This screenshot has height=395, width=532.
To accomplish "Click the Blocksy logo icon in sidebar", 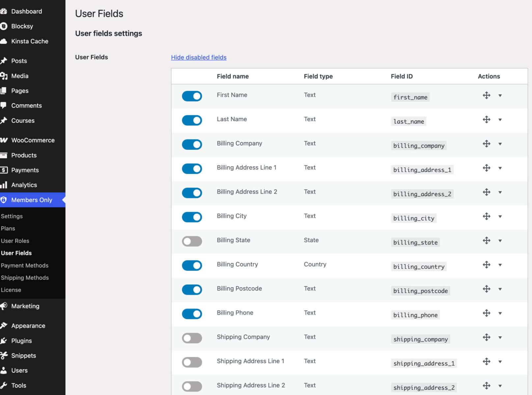I will coord(4,26).
